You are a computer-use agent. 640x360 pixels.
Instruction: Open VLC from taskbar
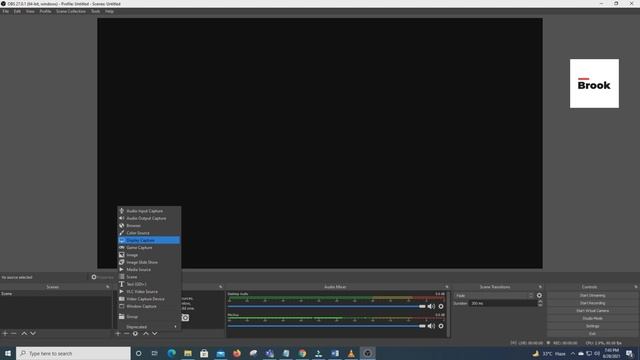[x=351, y=353]
